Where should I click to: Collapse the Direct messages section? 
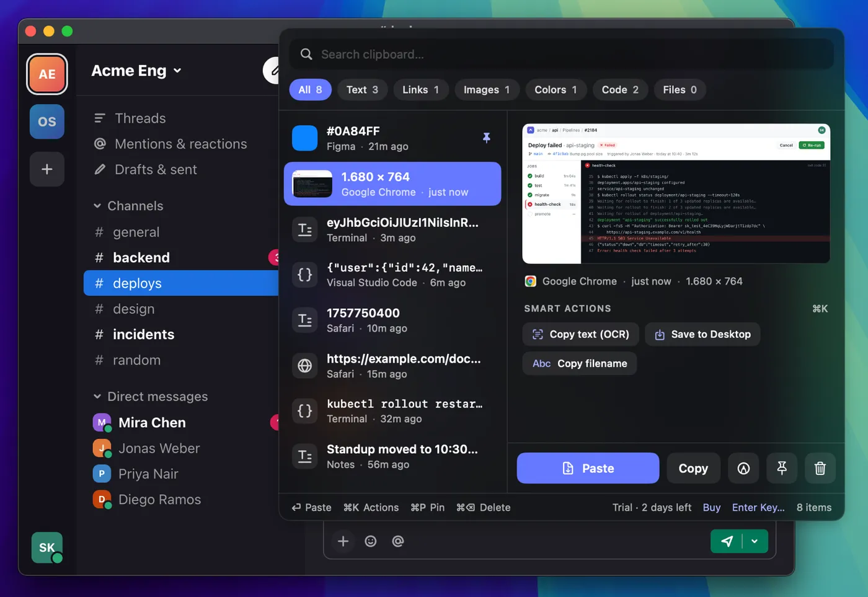tap(151, 397)
